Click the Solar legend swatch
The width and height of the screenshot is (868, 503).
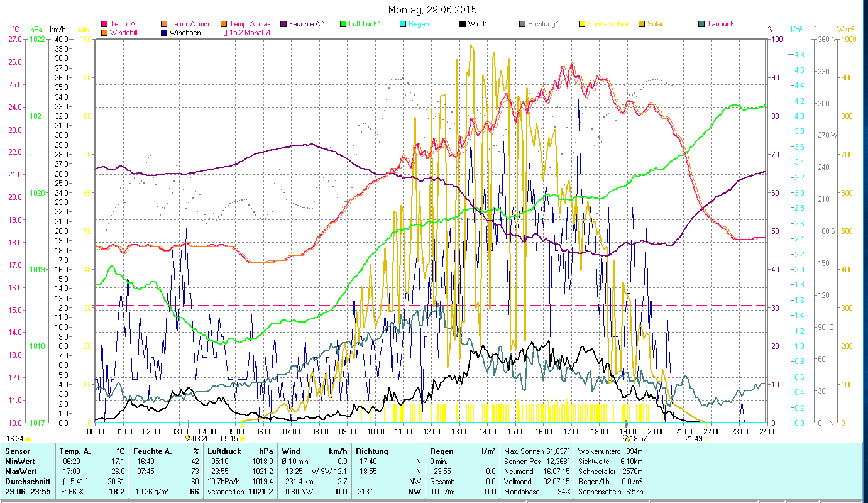[x=642, y=24]
